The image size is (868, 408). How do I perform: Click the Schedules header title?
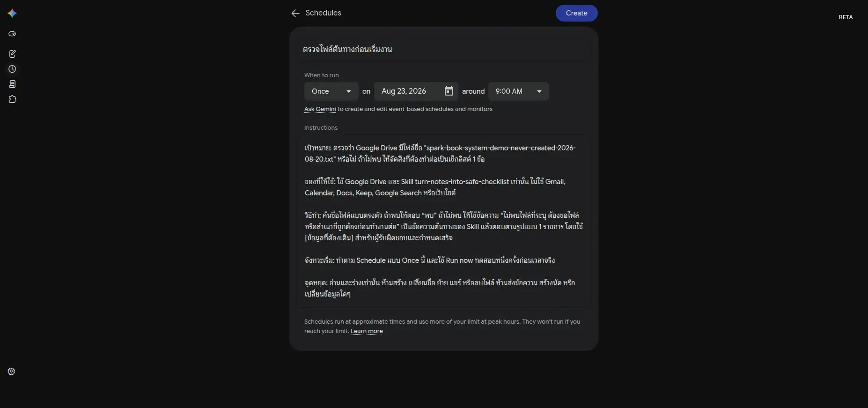[323, 13]
